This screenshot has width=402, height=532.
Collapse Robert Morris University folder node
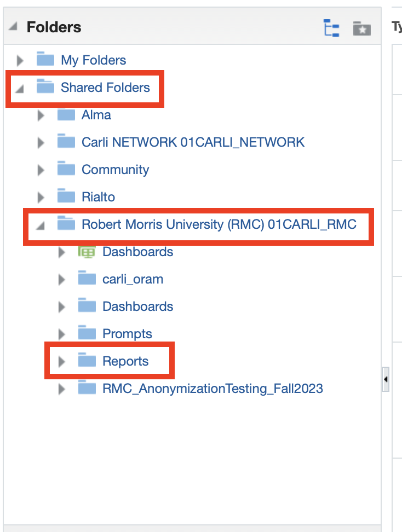[x=41, y=225]
